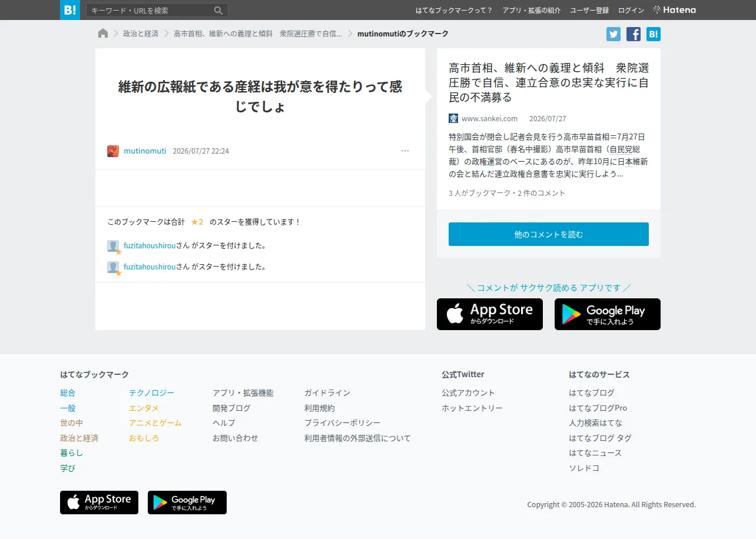Viewport: 756px width, 539px height.
Task: Open footer category 政治と経済
Action: pyautogui.click(x=79, y=438)
